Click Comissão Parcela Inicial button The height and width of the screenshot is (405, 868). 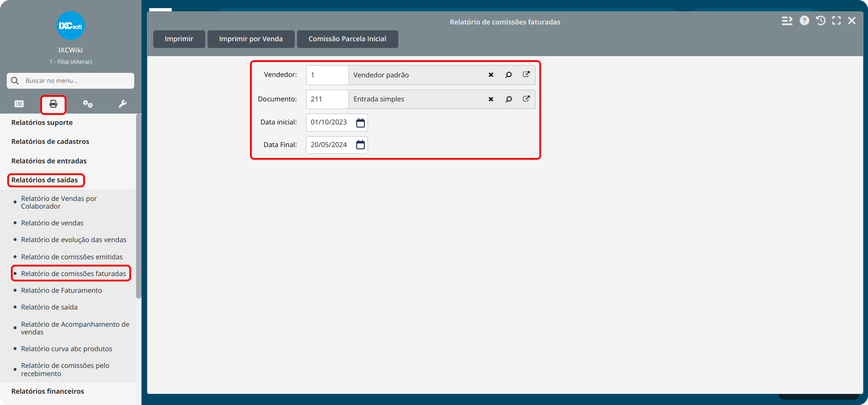[x=347, y=39]
